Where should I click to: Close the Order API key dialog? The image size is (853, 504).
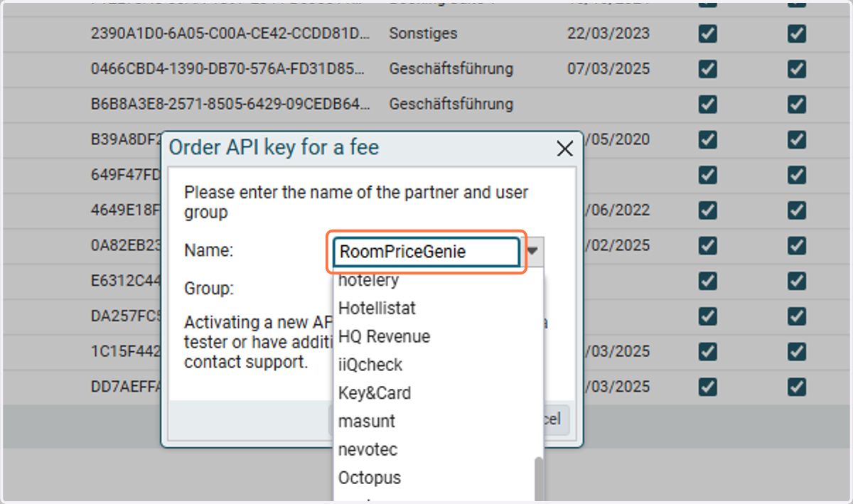564,149
